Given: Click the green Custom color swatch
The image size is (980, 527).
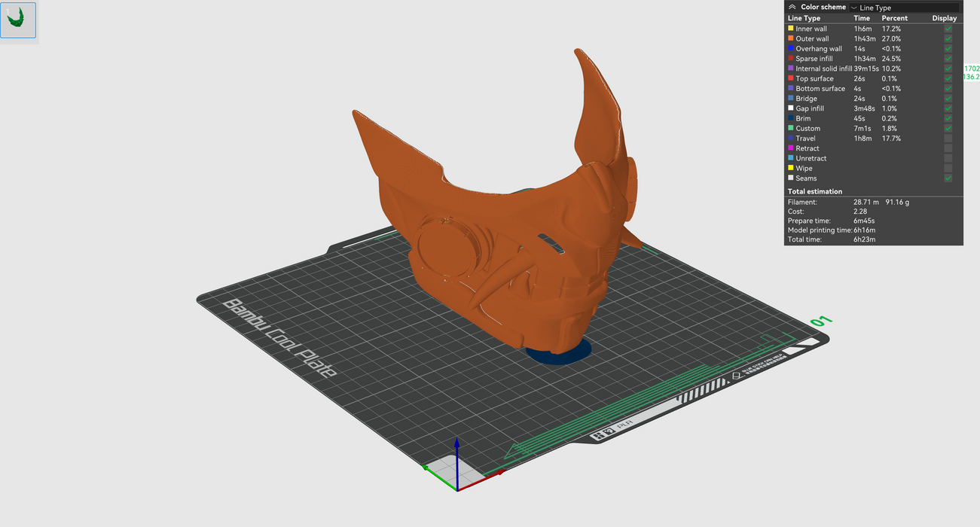Looking at the screenshot, I should (x=790, y=129).
